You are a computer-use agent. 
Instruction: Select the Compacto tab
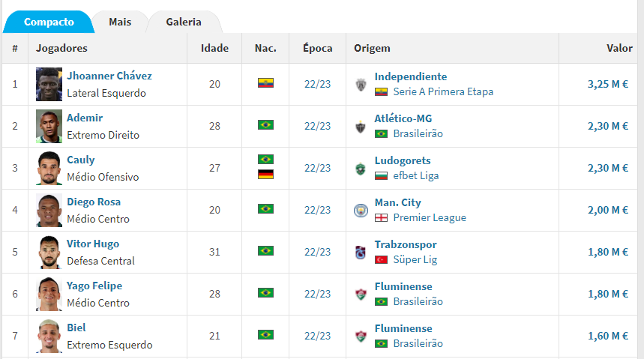(x=49, y=22)
